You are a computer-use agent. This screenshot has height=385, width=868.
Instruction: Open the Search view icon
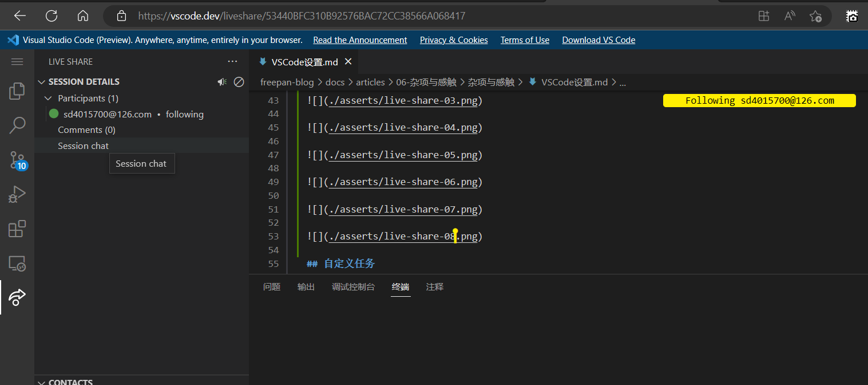point(17,125)
